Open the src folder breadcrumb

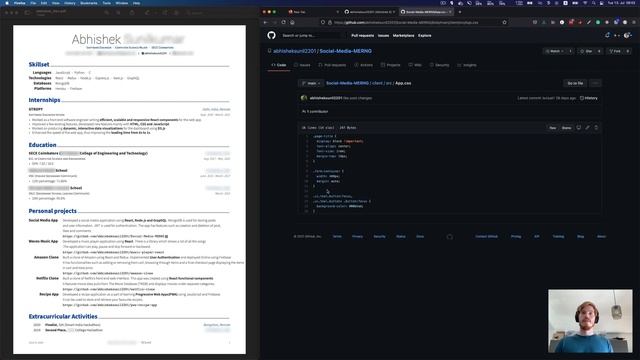click(x=389, y=83)
